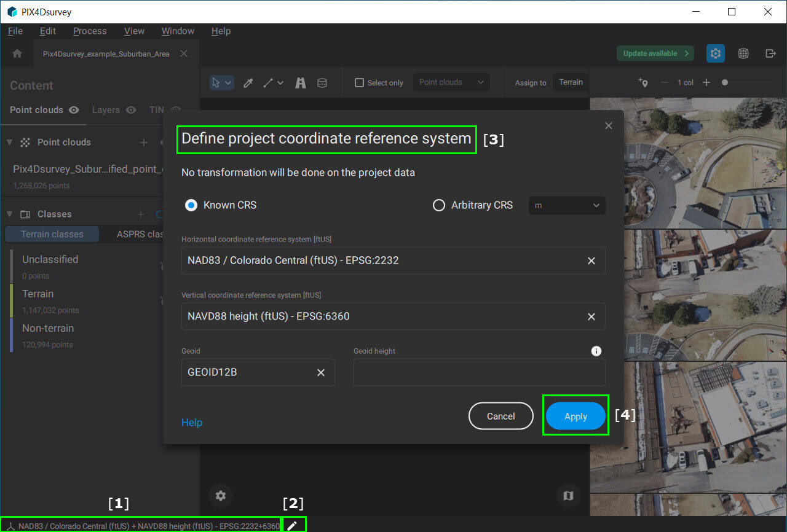Viewport: 787px width, 532px height.
Task: Increase image columns with plus icon
Action: (x=706, y=82)
